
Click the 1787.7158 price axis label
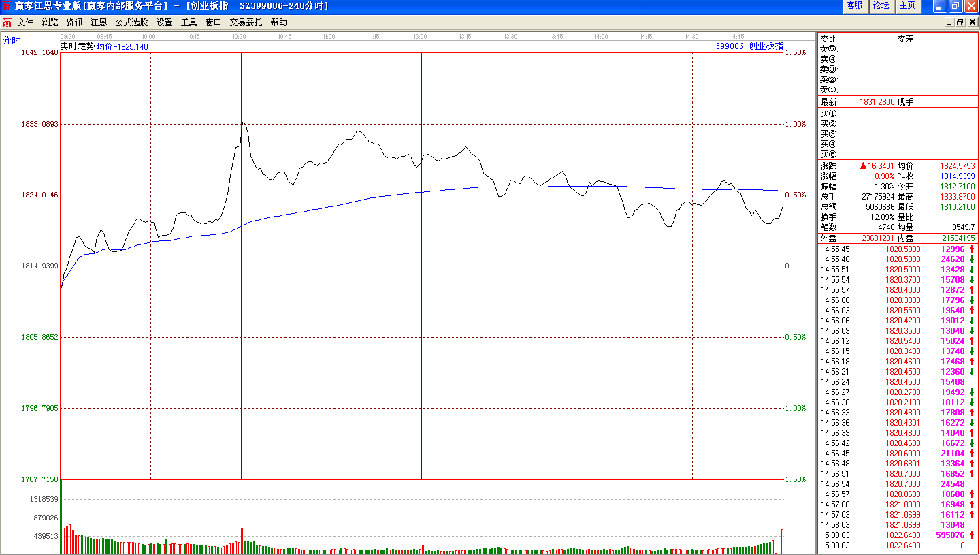(40, 479)
